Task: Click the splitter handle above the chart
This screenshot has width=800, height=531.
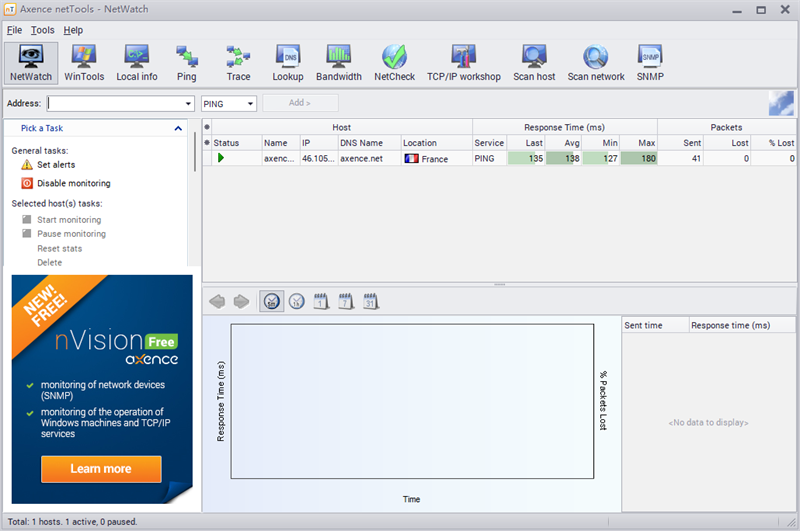Action: pyautogui.click(x=499, y=284)
